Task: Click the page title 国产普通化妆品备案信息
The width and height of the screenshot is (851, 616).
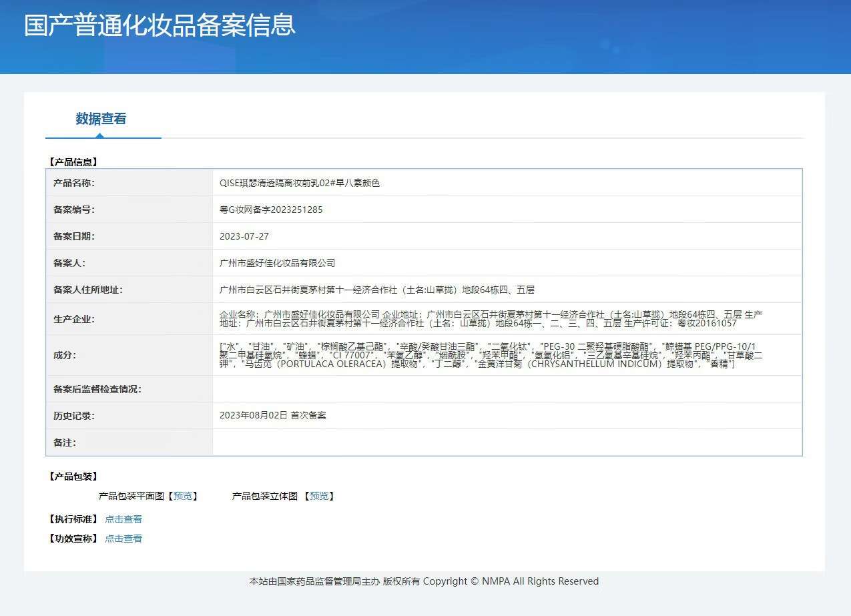Action: [x=160, y=25]
